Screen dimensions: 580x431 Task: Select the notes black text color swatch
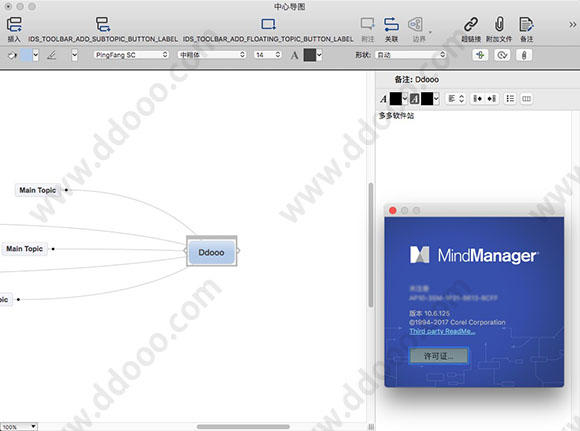[x=395, y=99]
